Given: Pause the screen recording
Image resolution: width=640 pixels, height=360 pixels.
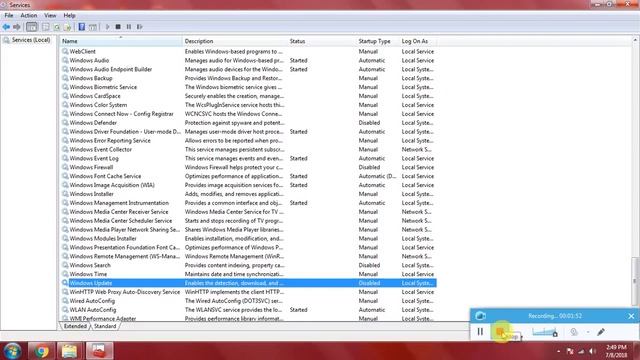Looking at the screenshot, I should pos(480,332).
